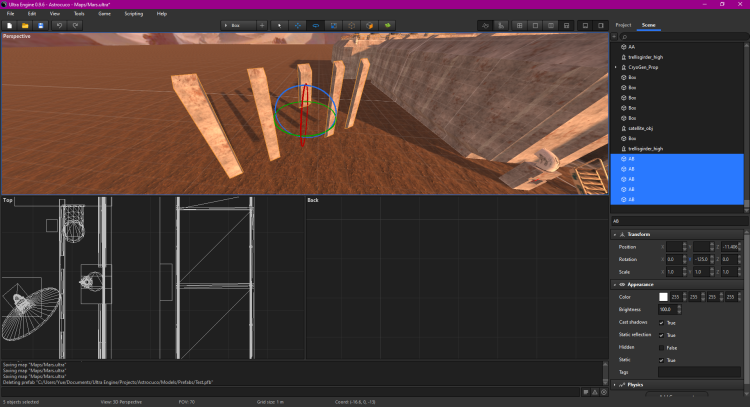
Task: Click the Tags input field
Action: [x=699, y=372]
